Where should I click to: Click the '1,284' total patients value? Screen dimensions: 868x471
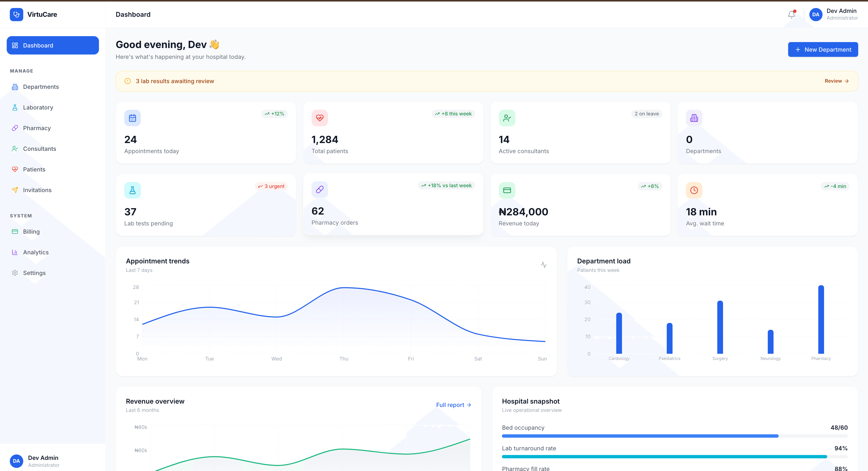tap(325, 139)
